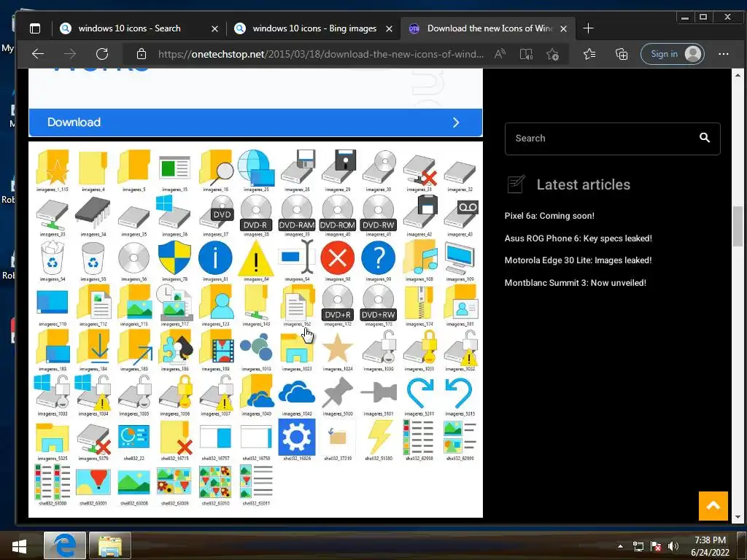Image resolution: width=747 pixels, height=560 pixels.
Task: Open 'Asus ROG Phone 6: Key specs leaked!' article
Action: 578,238
